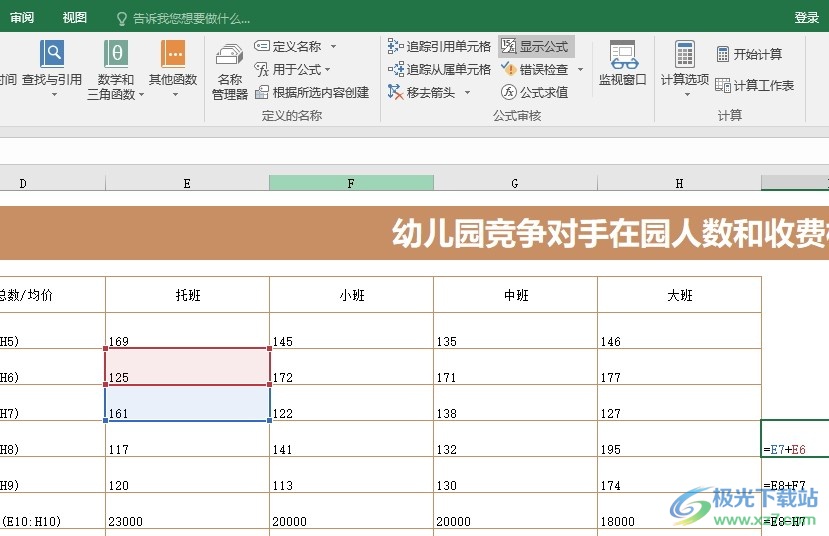
Task: Select cell with value 172
Action: (351, 366)
